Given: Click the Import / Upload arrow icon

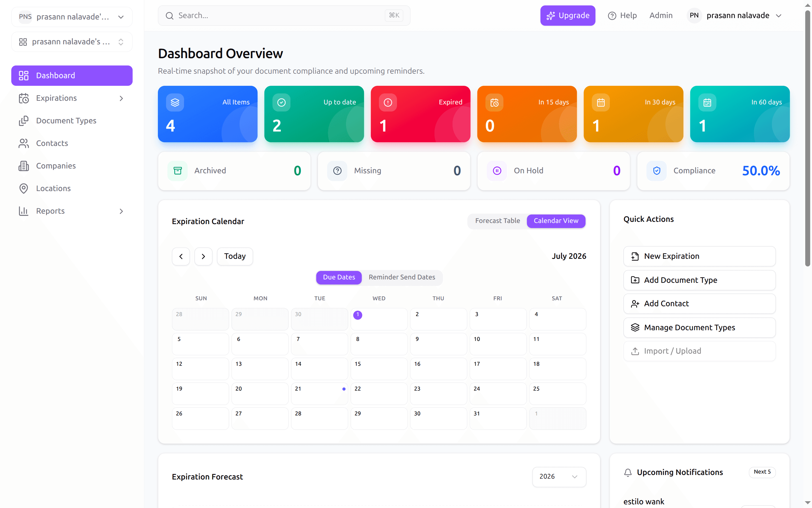Looking at the screenshot, I should (635, 351).
